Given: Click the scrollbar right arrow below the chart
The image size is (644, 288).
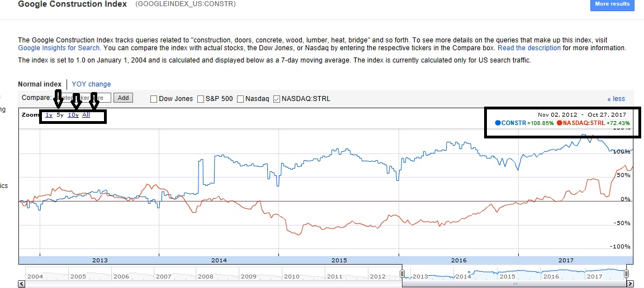Looking at the screenshot, I should pyautogui.click(x=629, y=284).
